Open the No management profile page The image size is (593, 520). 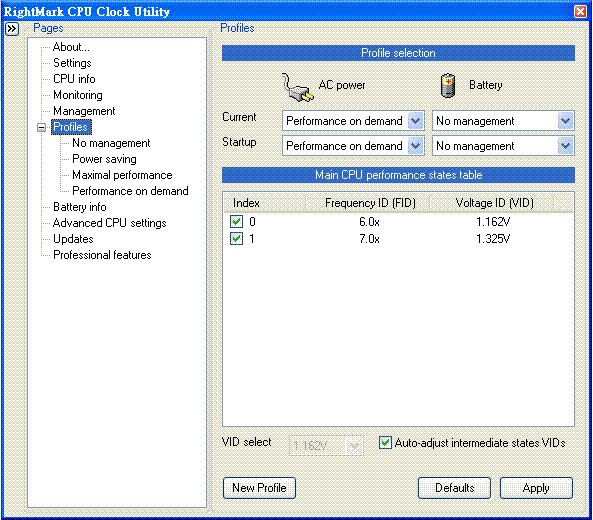[111, 143]
